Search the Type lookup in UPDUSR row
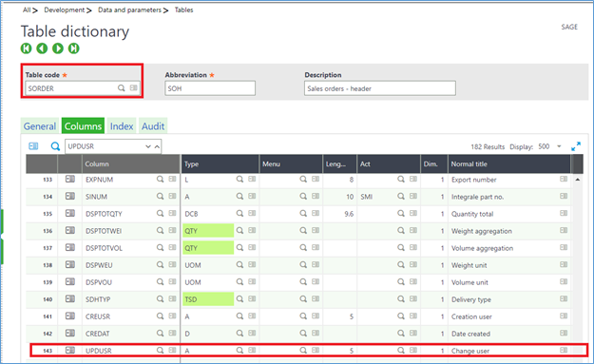 240,351
